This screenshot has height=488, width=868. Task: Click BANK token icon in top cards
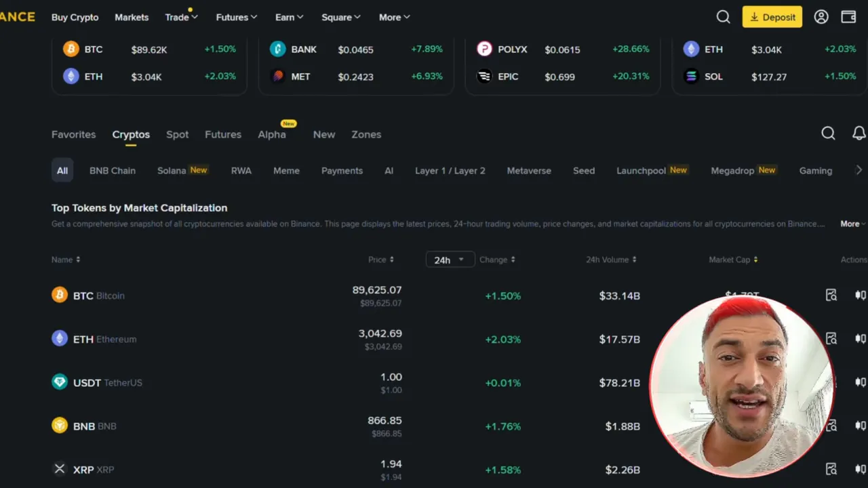tap(277, 49)
